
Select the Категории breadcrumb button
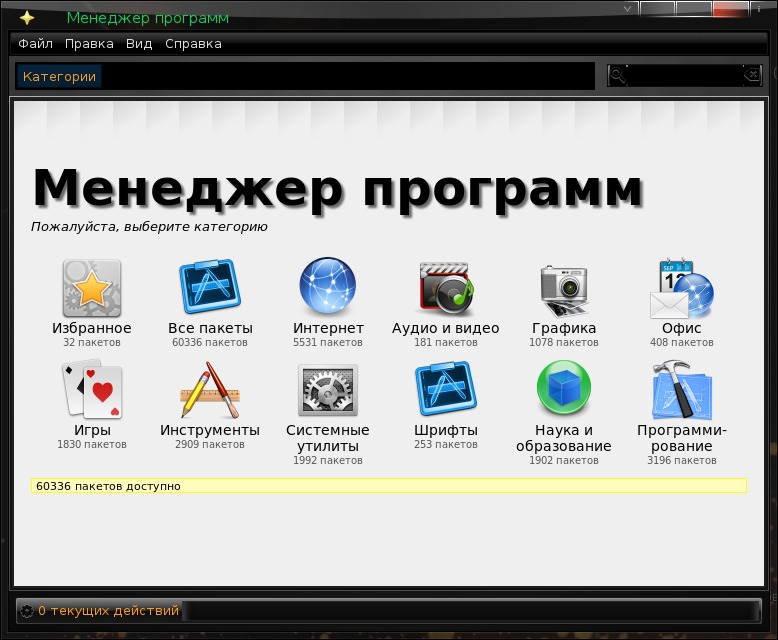pyautogui.click(x=59, y=76)
